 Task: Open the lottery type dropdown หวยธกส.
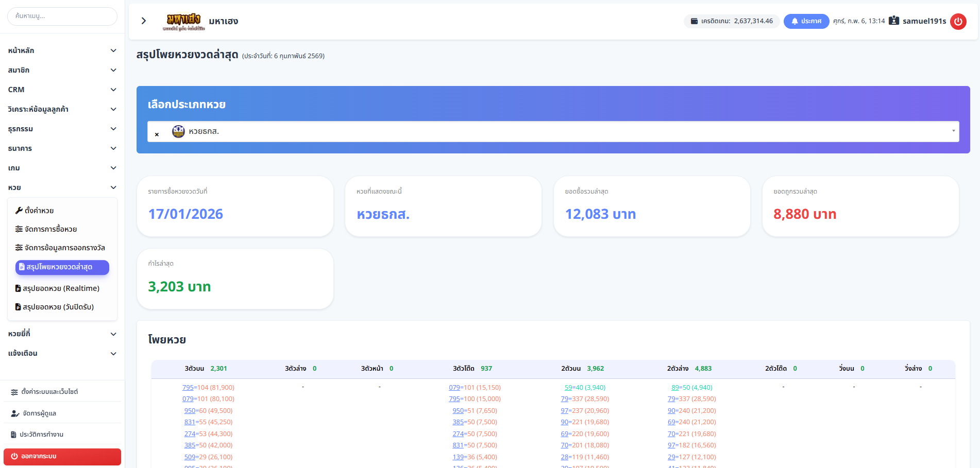[552, 132]
